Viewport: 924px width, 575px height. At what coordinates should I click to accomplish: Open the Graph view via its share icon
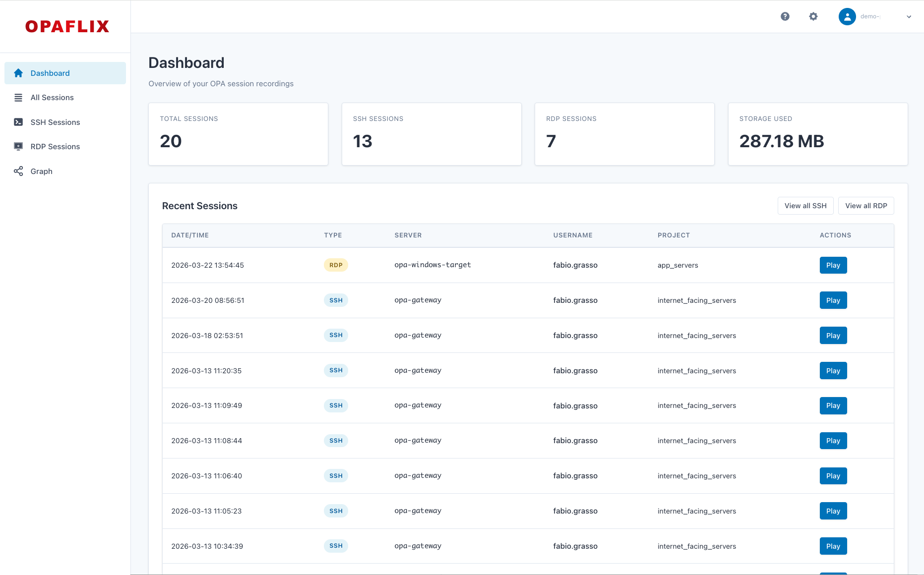click(18, 171)
